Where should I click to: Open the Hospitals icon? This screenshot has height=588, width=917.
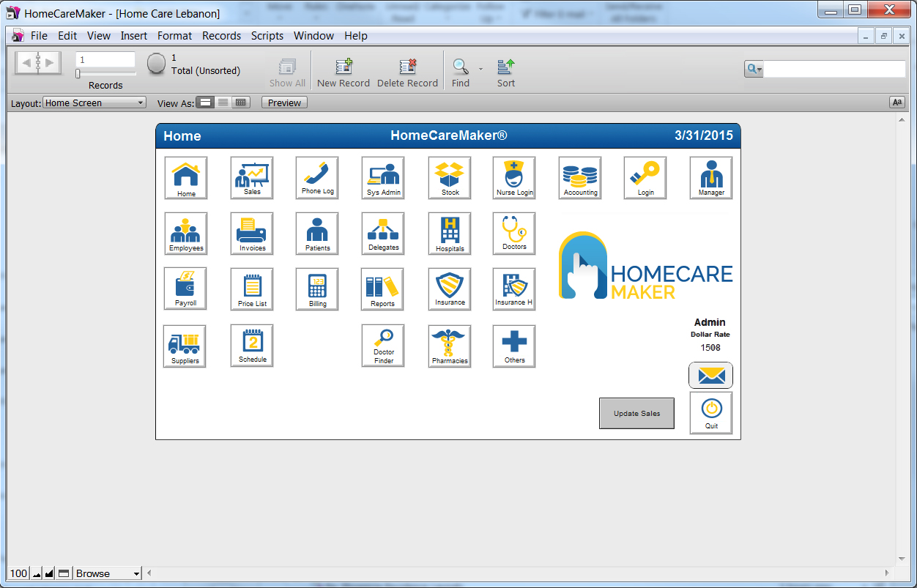point(450,234)
